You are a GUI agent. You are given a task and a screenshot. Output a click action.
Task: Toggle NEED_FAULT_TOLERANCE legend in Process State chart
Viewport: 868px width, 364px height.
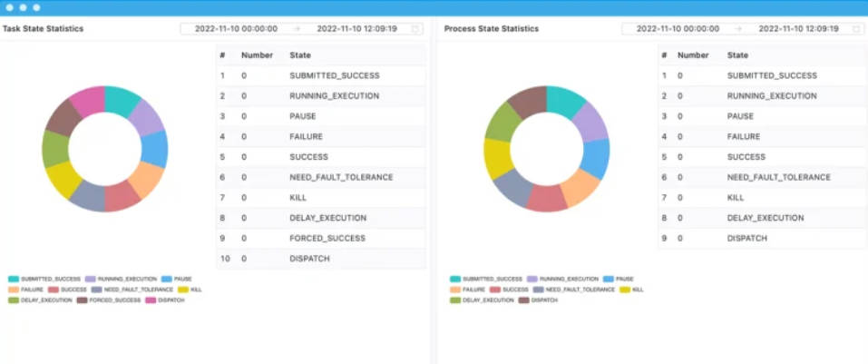574,290
